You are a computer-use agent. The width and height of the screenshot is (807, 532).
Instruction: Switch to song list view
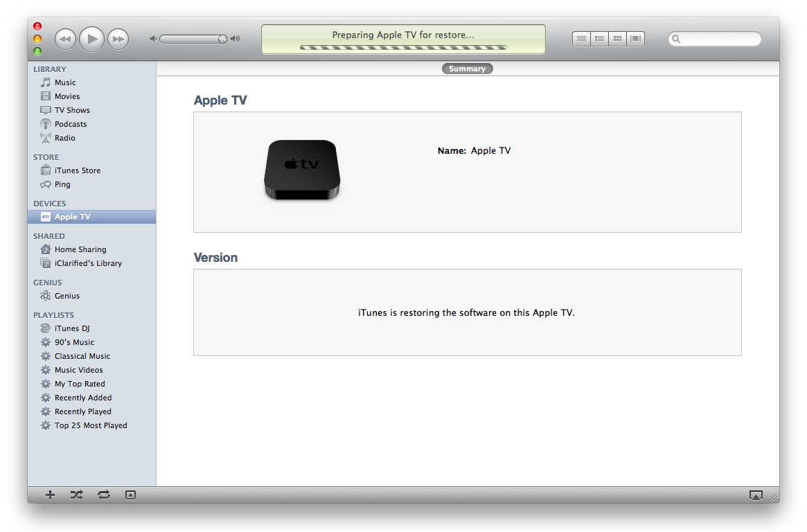pyautogui.click(x=582, y=39)
